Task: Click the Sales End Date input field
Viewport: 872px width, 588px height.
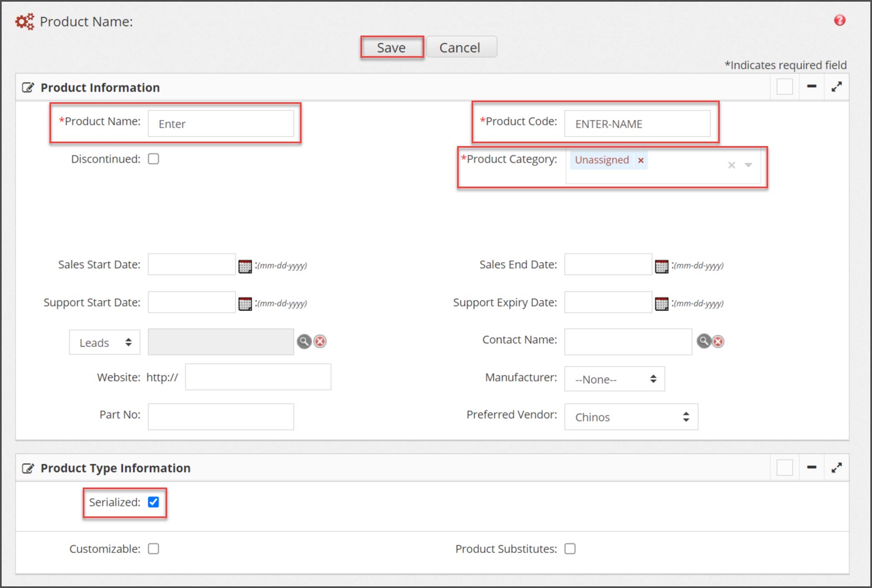Action: point(608,264)
